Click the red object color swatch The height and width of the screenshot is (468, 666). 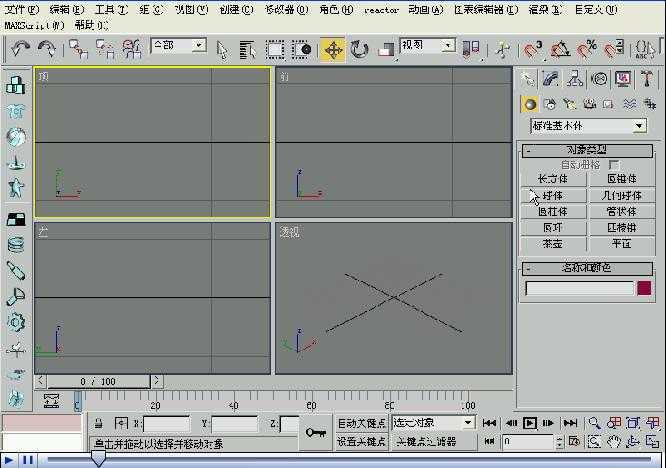[644, 288]
